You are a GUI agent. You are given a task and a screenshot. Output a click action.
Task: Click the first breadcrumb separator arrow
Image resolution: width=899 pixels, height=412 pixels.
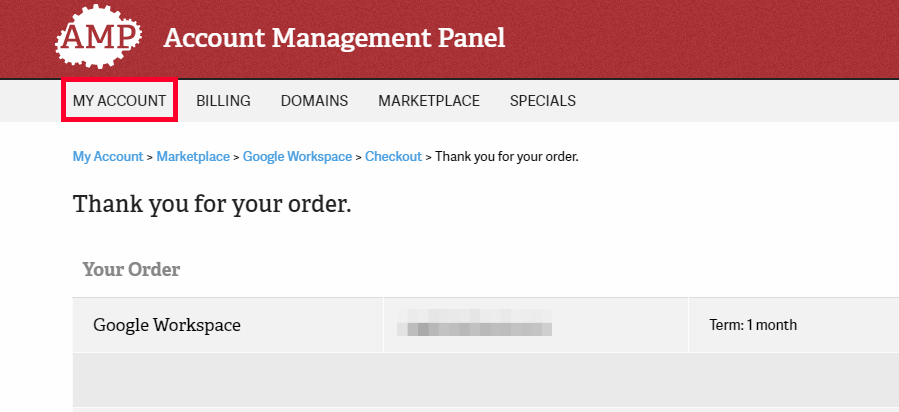tap(150, 157)
